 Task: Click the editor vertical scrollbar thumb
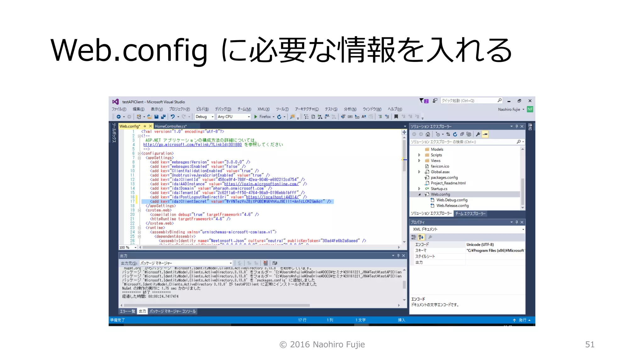click(404, 156)
